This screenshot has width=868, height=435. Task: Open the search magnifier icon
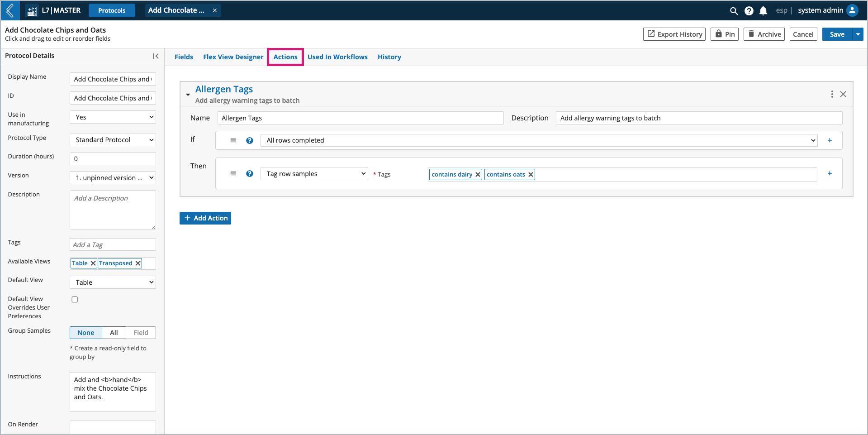(734, 10)
